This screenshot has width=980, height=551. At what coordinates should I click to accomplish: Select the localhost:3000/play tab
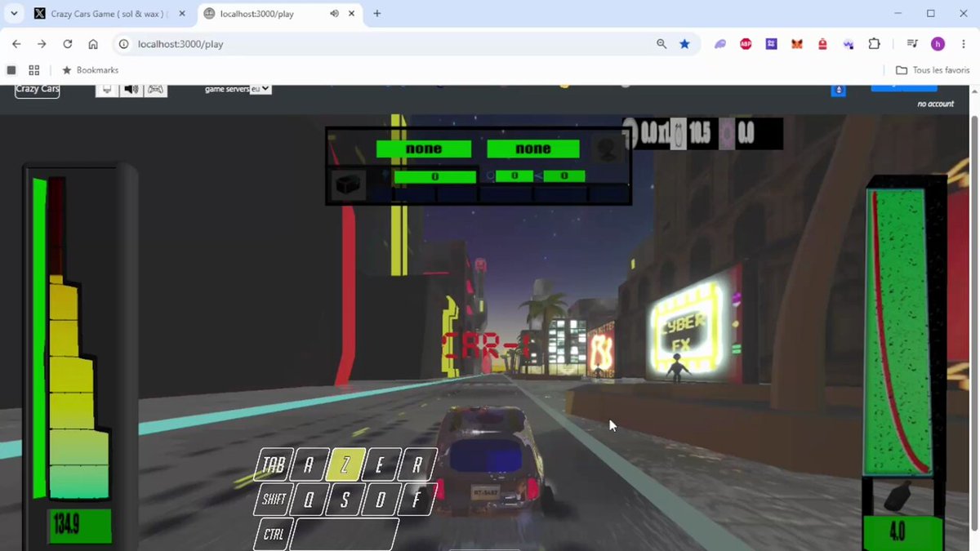pos(275,14)
